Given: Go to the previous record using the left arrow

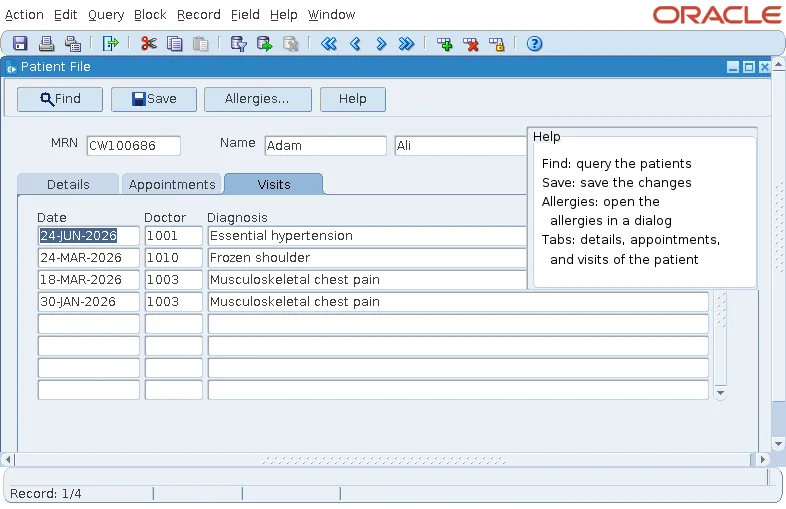Looking at the screenshot, I should (355, 44).
